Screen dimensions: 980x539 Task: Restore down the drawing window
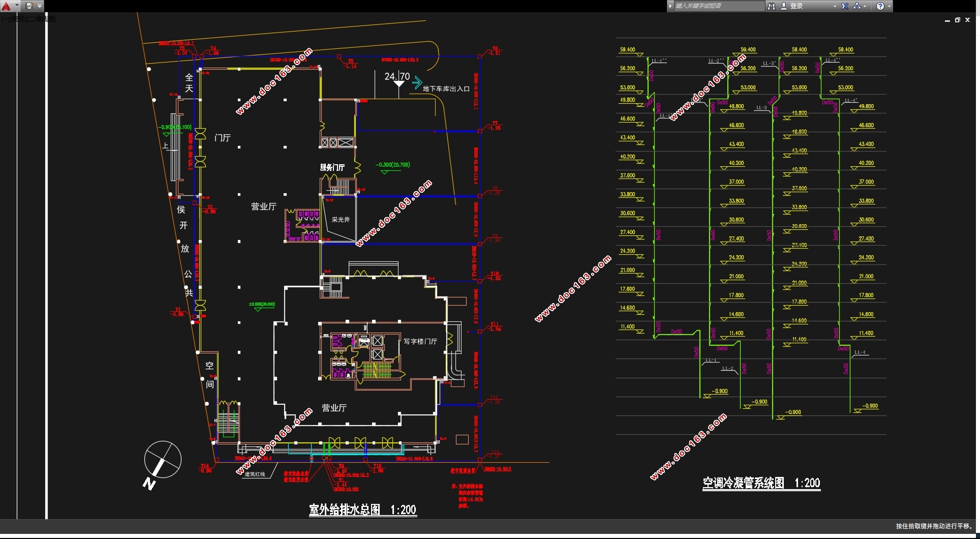point(958,20)
